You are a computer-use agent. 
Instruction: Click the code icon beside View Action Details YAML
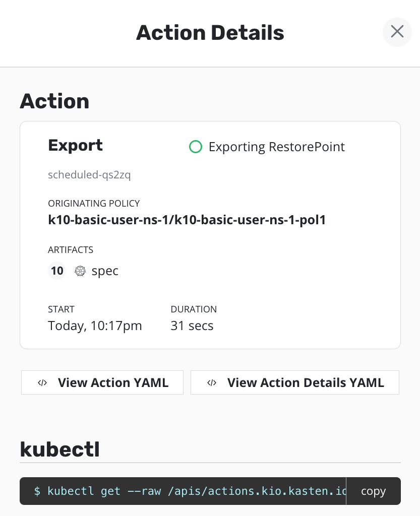212,383
